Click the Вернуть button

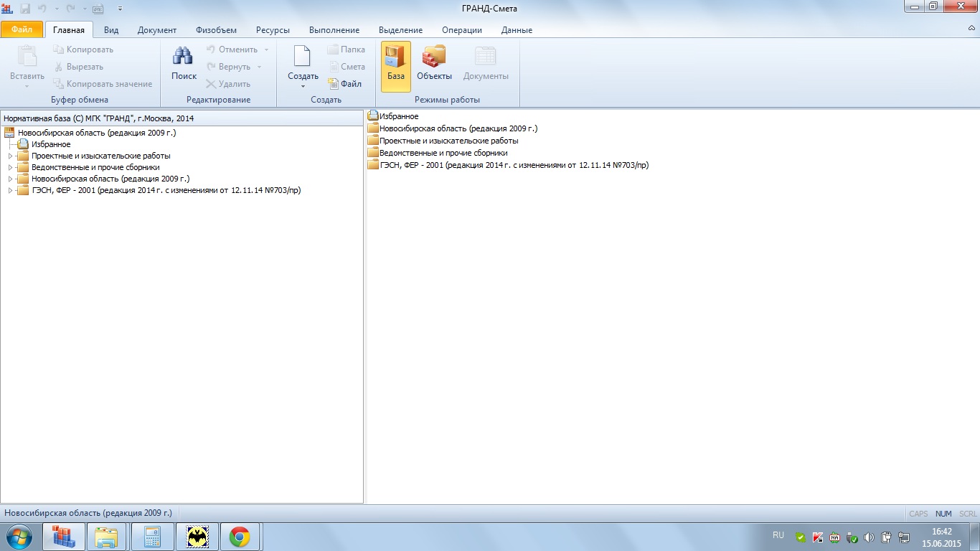[x=228, y=67]
